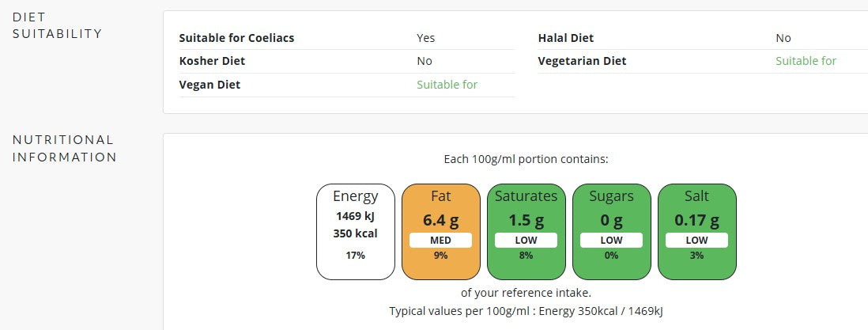The image size is (868, 330).
Task: Click the Nutritional Information section heading
Action: pyautogui.click(x=65, y=148)
